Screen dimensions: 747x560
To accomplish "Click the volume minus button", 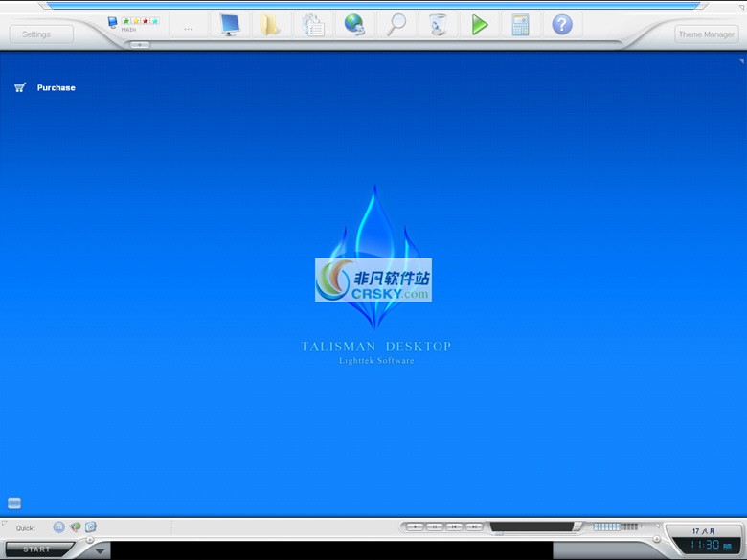I will click(x=590, y=526).
